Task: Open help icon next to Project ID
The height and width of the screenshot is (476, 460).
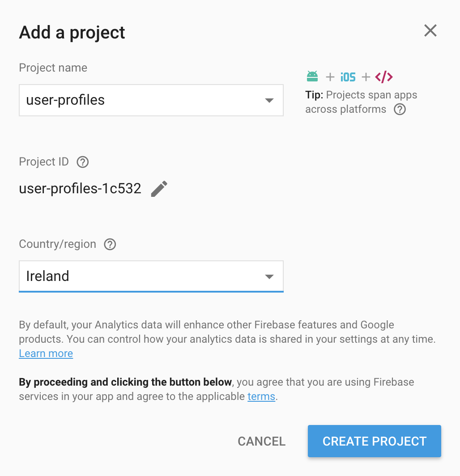Action: click(83, 162)
